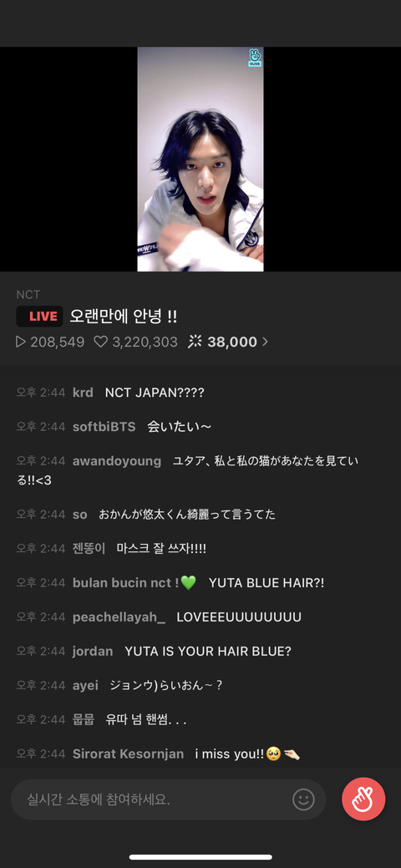401x868 pixels.
Task: Select username krd in chat
Action: pos(83,393)
